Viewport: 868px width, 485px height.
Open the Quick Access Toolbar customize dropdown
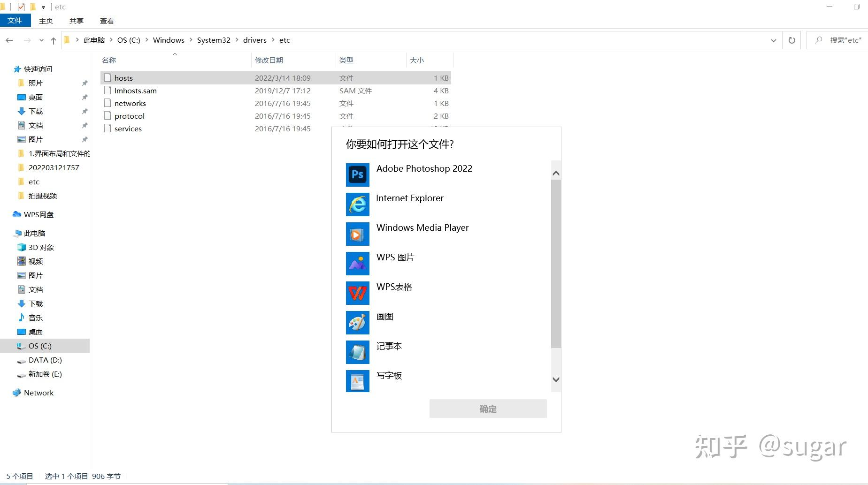pyautogui.click(x=43, y=7)
